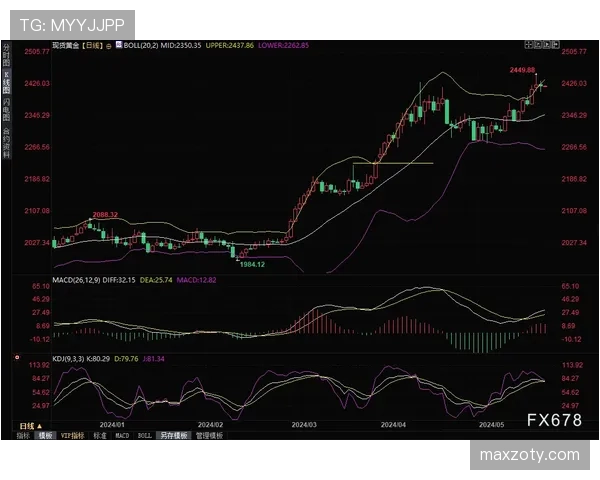Image resolution: width=600 pixels, height=480 pixels.
Task: Click the play-arrow icon in the chart toolbar
Action: [547, 45]
